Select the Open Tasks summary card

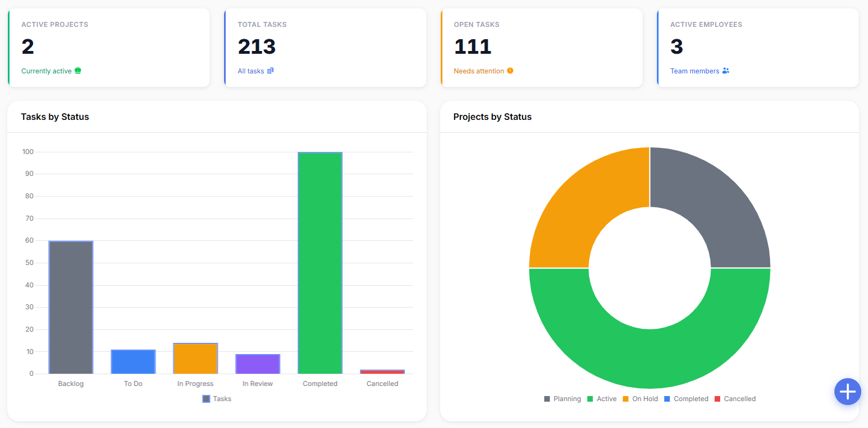pos(542,48)
